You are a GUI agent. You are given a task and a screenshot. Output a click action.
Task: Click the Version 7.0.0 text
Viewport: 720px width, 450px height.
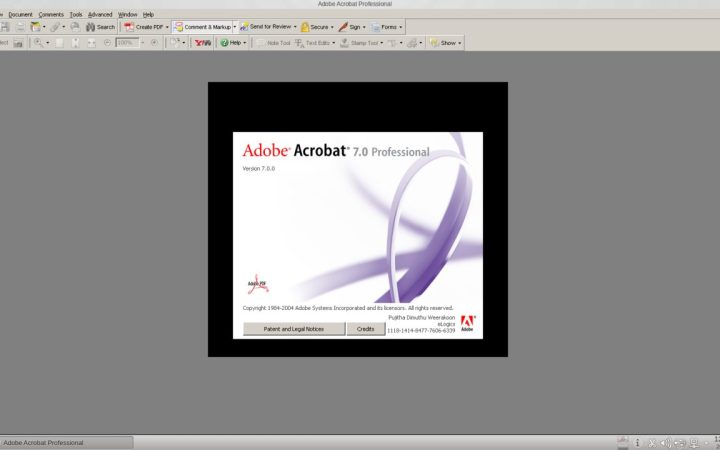coord(259,169)
